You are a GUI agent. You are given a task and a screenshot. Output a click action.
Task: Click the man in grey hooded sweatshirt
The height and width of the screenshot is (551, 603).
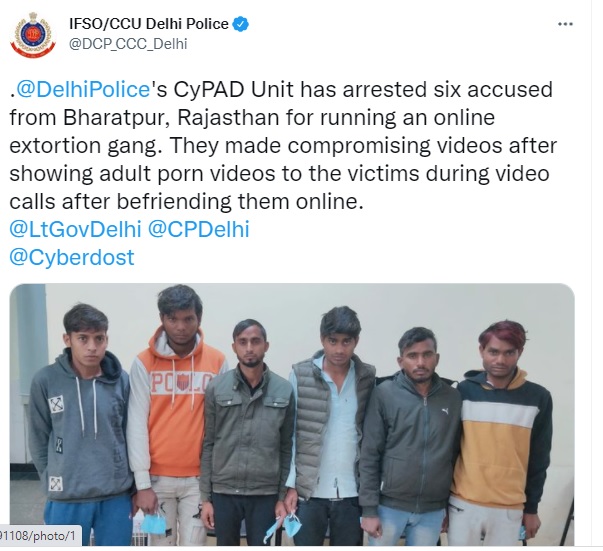coord(81,425)
